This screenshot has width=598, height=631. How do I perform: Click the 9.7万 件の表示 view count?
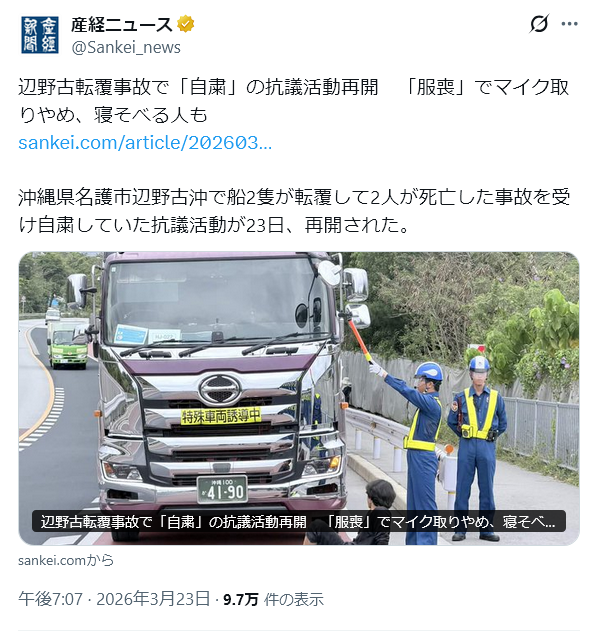point(273,599)
